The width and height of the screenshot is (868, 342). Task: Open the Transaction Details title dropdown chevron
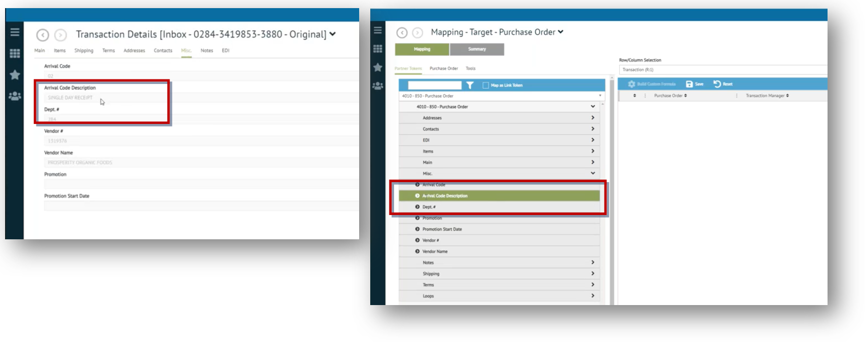coord(332,34)
